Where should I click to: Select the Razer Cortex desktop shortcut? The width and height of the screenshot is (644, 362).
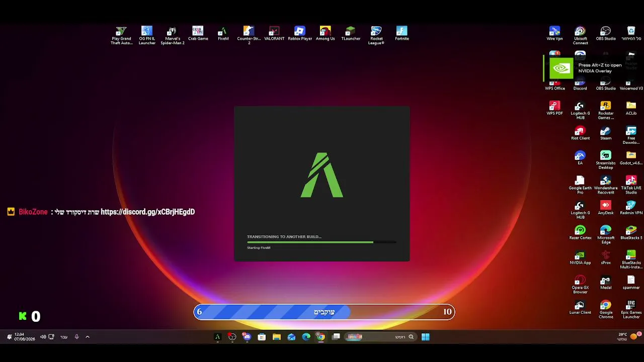(x=580, y=233)
